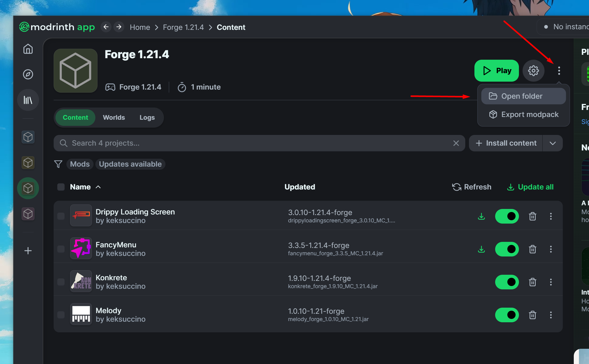Open the three-dot menu for FancyMenu

551,249
